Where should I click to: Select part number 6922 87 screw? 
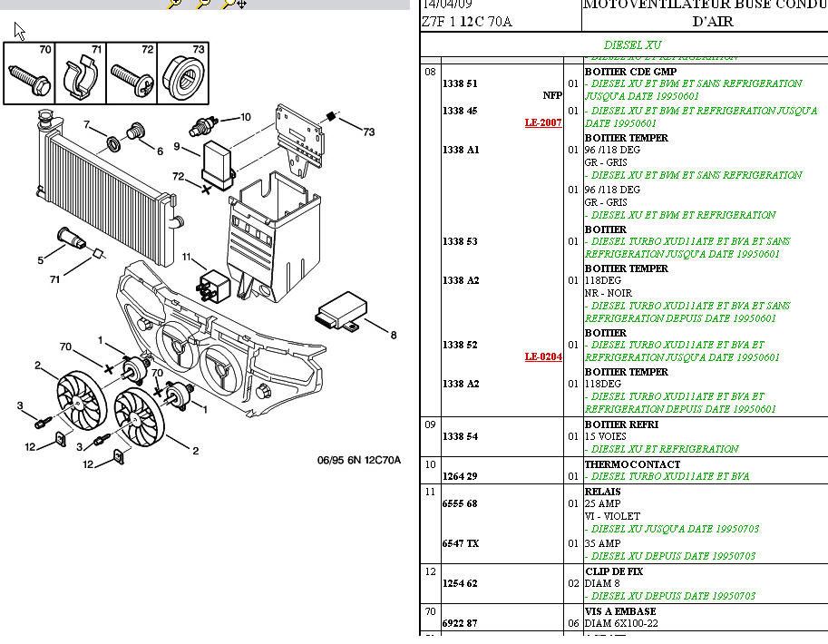point(460,624)
